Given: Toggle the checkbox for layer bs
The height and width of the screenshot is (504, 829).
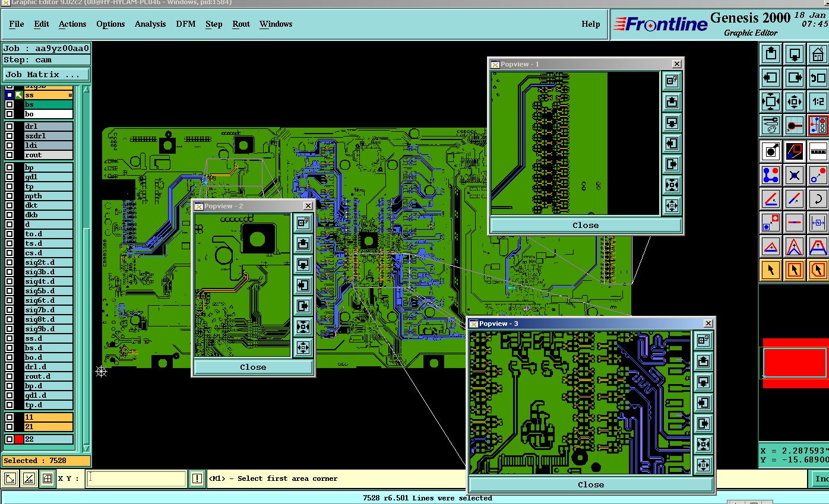Looking at the screenshot, I should click(x=10, y=104).
